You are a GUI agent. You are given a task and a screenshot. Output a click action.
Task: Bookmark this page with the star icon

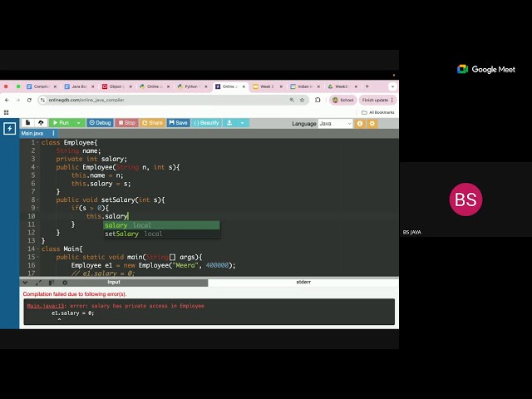pos(302,100)
